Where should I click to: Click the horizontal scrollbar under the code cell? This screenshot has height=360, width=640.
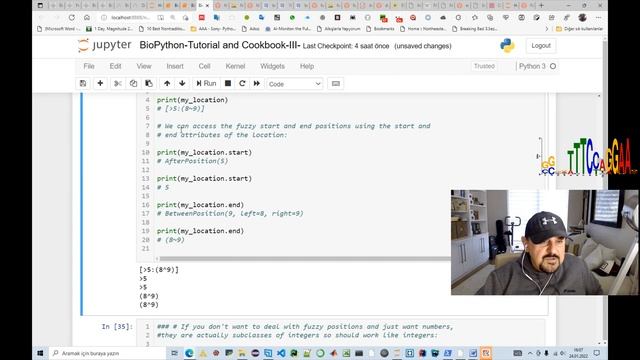tap(305, 258)
